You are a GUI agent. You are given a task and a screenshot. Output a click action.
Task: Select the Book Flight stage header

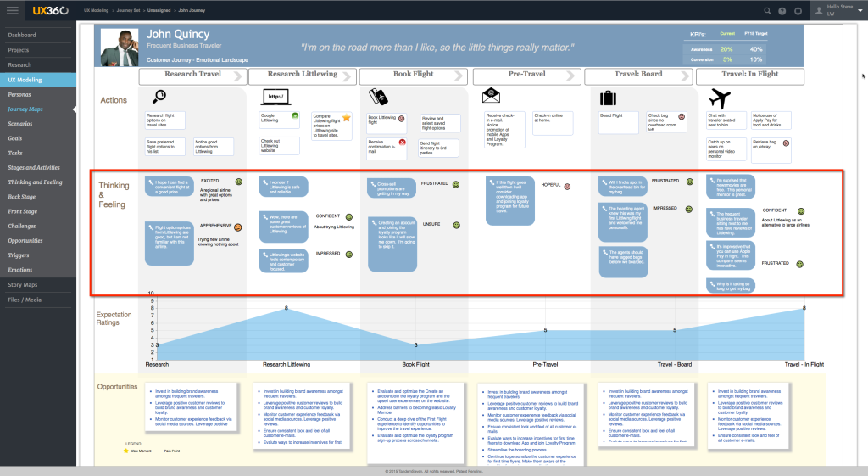[x=413, y=76]
